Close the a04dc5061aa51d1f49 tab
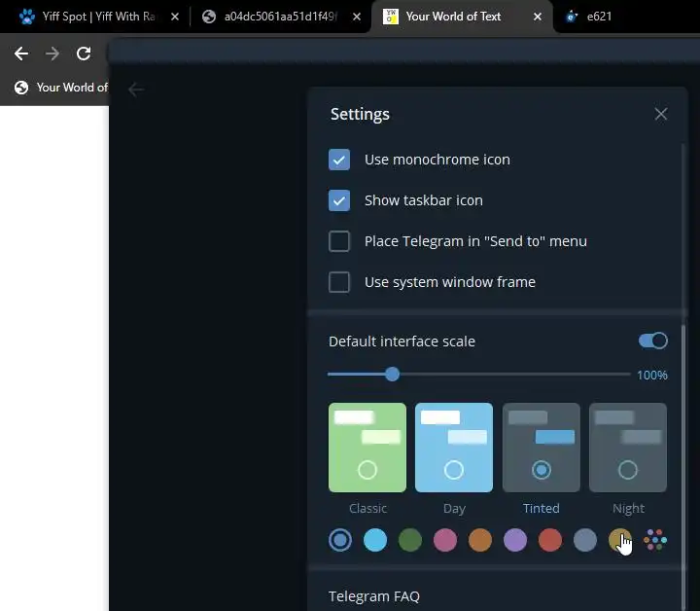This screenshot has width=700, height=611. tap(357, 17)
